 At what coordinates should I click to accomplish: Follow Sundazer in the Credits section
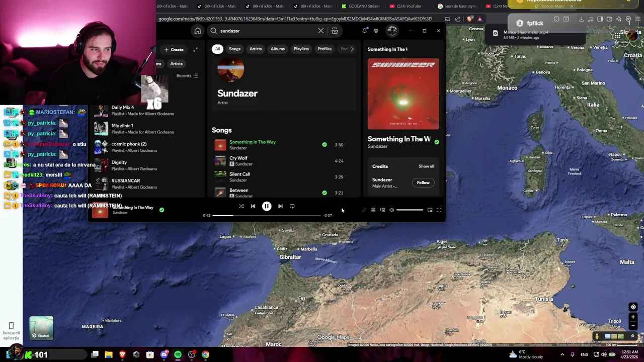pos(423,183)
